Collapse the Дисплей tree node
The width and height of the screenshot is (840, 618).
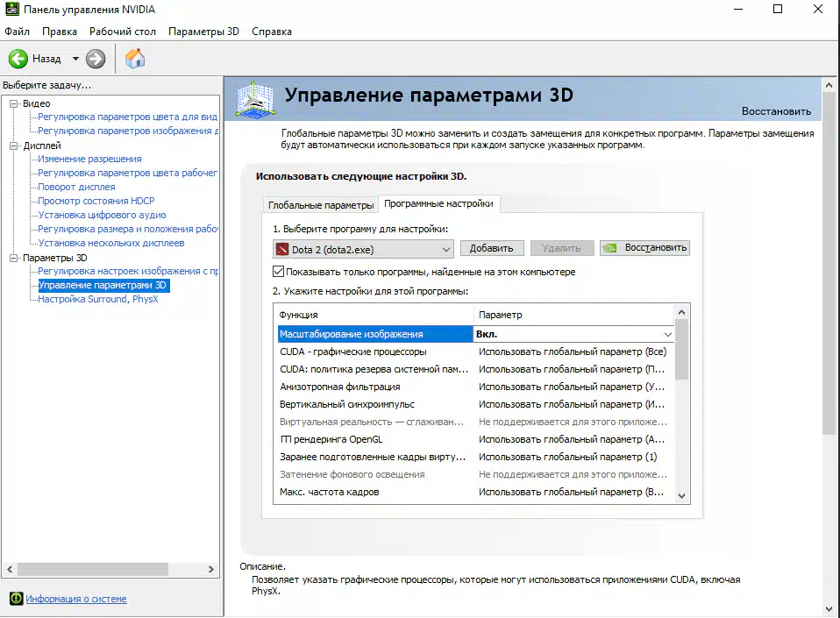pos(13,146)
